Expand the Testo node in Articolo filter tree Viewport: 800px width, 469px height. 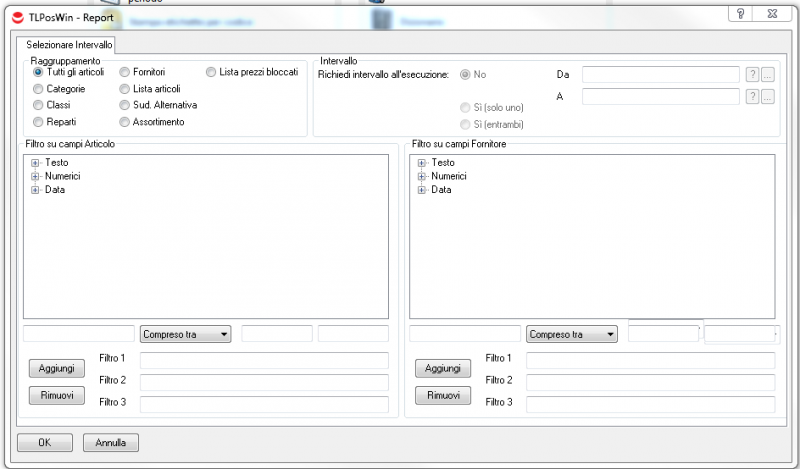pyautogui.click(x=35, y=163)
